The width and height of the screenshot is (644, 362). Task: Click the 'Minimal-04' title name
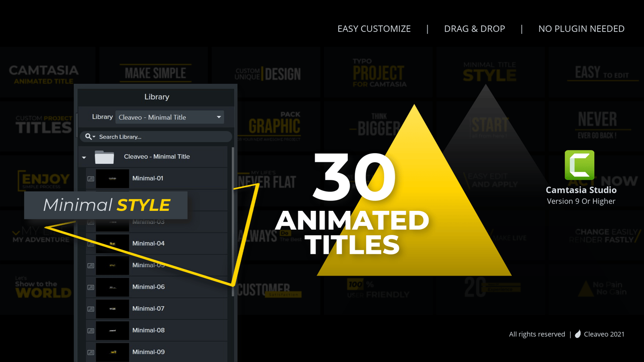coord(149,243)
